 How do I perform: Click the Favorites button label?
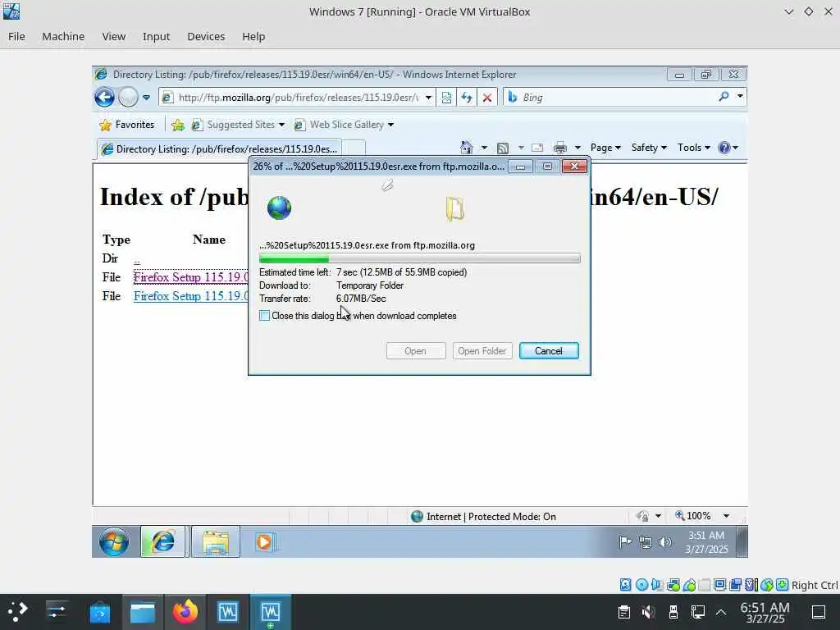click(135, 125)
